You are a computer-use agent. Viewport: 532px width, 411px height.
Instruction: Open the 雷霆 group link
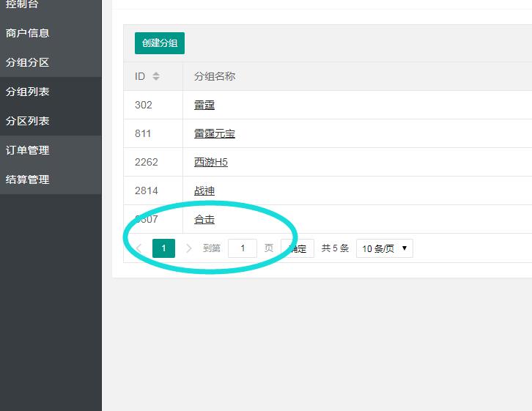[204, 105]
